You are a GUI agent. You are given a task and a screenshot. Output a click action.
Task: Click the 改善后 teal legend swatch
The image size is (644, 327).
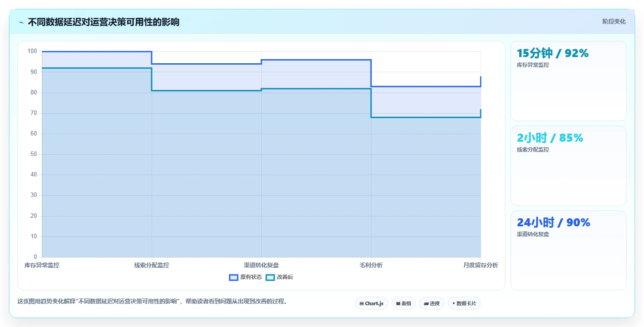[x=270, y=277]
